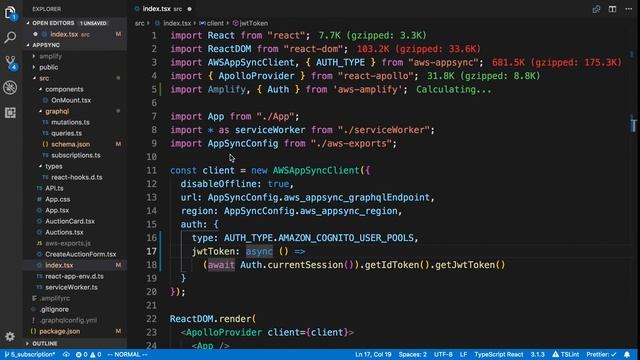Open Ln 17, Col 19 go-to-line indicator

[373, 355]
